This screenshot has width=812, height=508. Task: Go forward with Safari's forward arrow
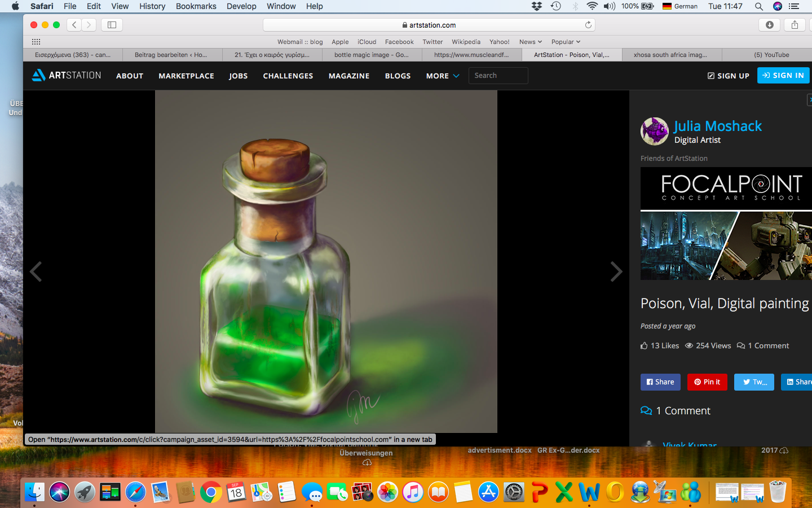click(89, 25)
